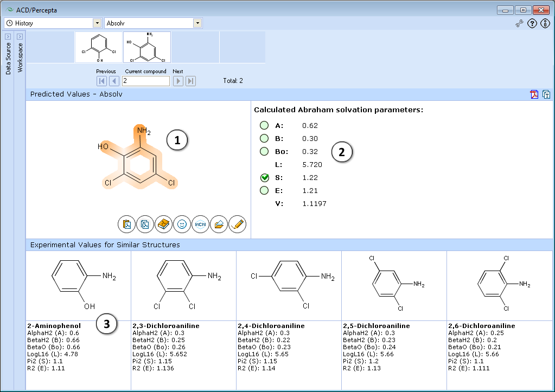Click the Data Source vertical tab
Viewport: 555px width, 392px height.
click(8, 59)
